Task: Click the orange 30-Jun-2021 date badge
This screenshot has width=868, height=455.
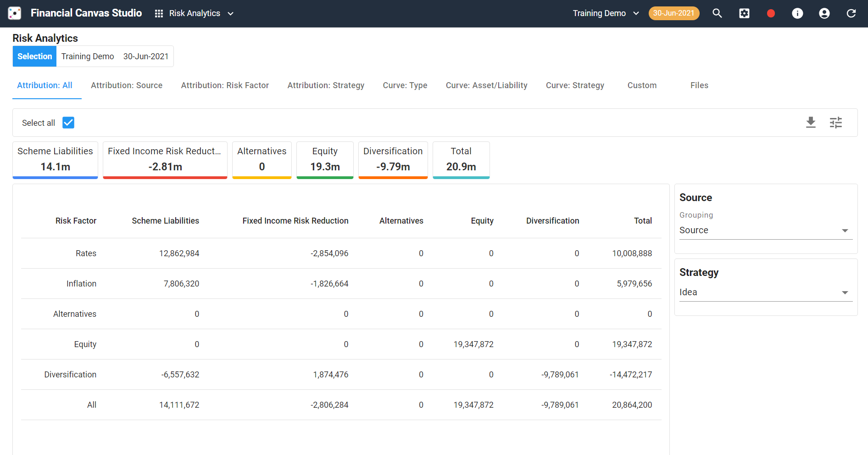Action: click(x=673, y=13)
